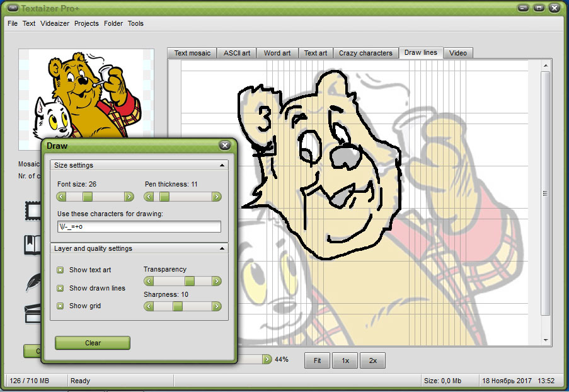Click the zoom slider right arrow beside 44%
This screenshot has height=392, width=569.
[267, 359]
